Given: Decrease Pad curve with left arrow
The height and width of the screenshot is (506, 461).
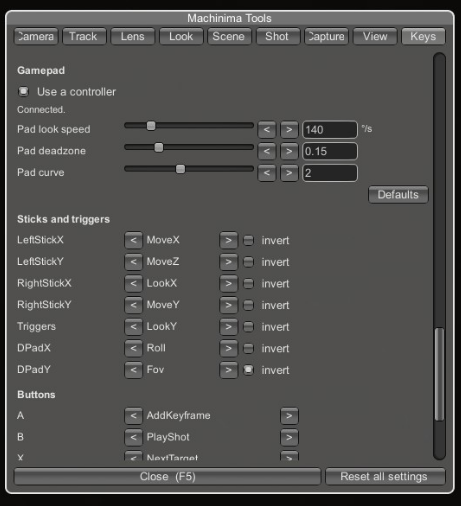Looking at the screenshot, I should (x=267, y=173).
